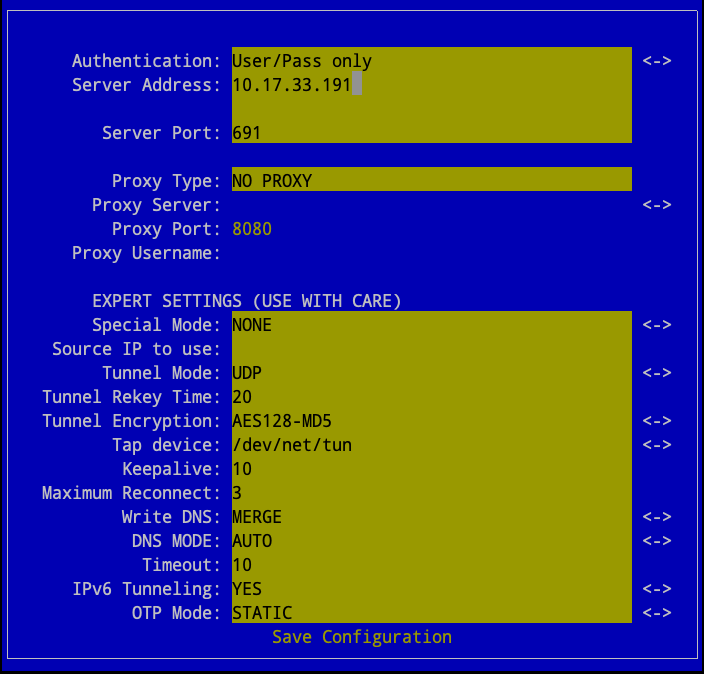This screenshot has width=704, height=674.
Task: Change Tunnel Encryption via <-> arrows
Action: (x=656, y=421)
